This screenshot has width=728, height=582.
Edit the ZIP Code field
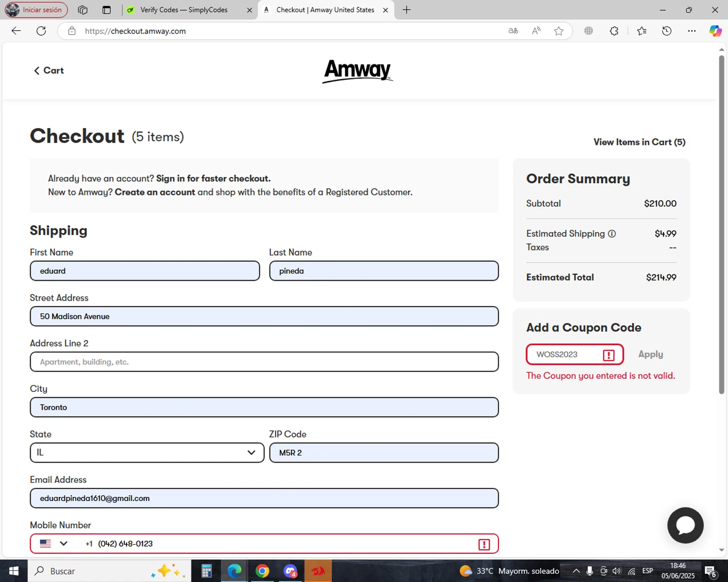384,453
